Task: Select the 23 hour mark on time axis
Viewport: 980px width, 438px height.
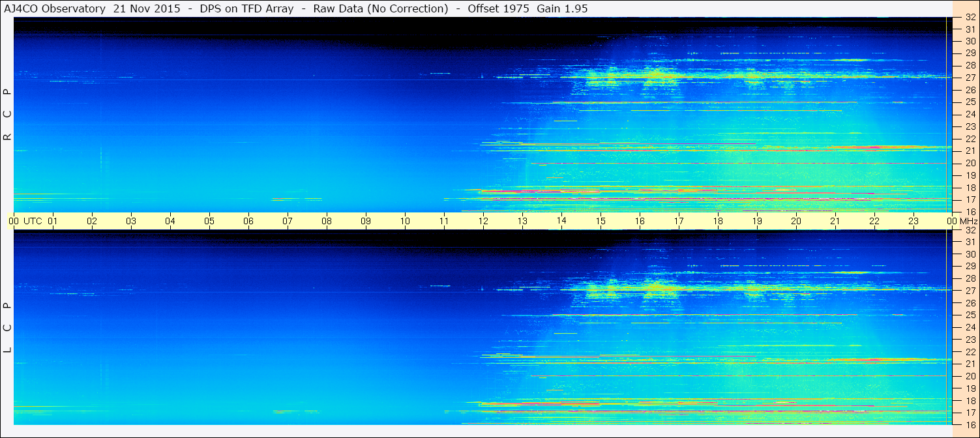Action: point(913,221)
